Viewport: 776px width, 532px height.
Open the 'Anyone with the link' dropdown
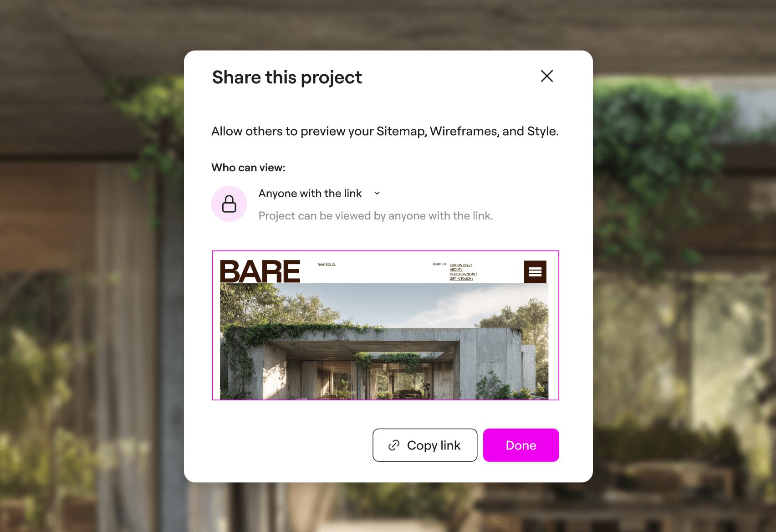pos(319,194)
